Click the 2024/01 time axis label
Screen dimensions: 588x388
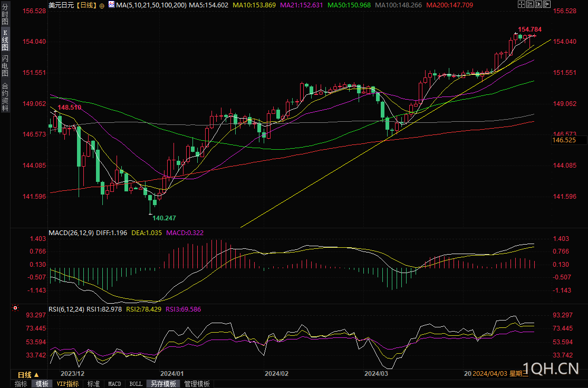pyautogui.click(x=172, y=373)
